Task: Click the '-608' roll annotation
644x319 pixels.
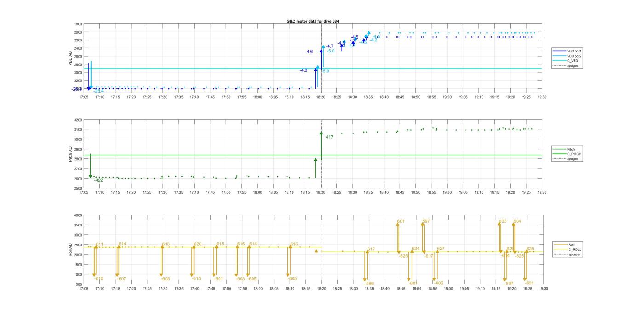Action: [166, 279]
